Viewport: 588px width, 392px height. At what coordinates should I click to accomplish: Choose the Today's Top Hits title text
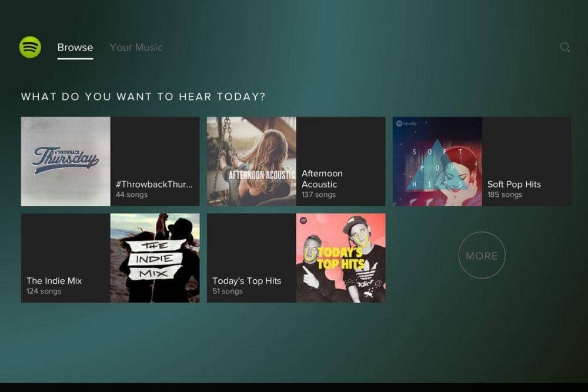[246, 281]
